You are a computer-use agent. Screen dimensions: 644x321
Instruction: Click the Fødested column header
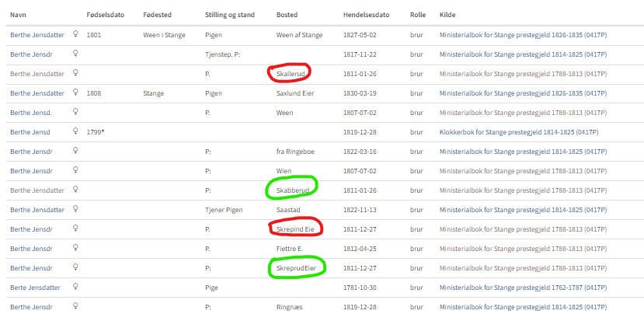[x=157, y=15]
